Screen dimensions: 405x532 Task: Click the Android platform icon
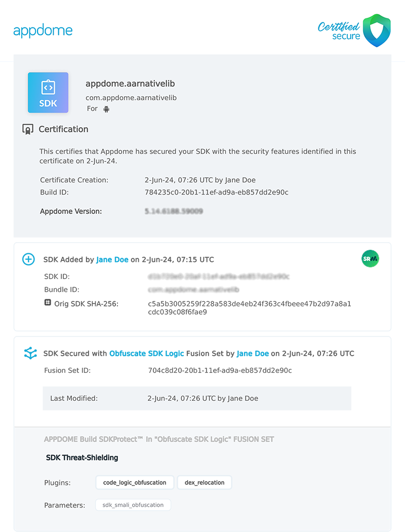[x=106, y=109]
